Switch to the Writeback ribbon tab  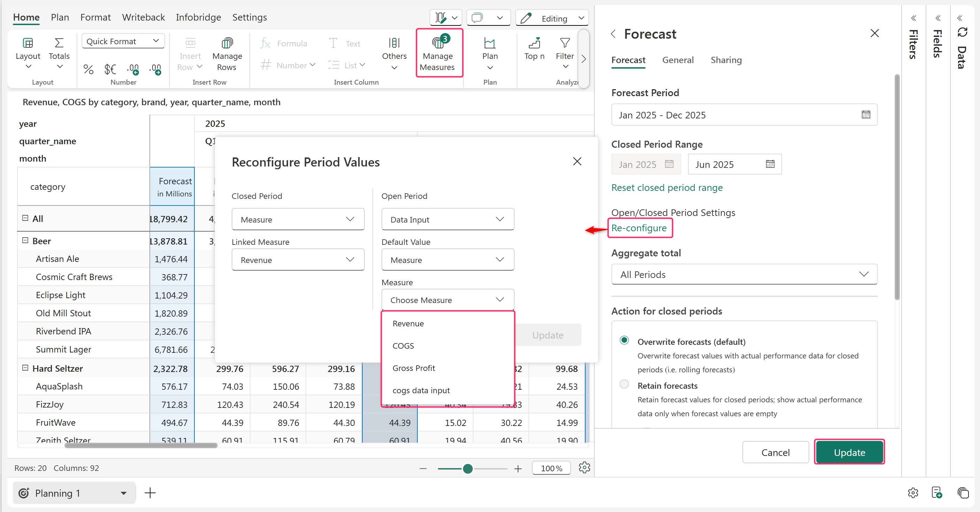[143, 17]
